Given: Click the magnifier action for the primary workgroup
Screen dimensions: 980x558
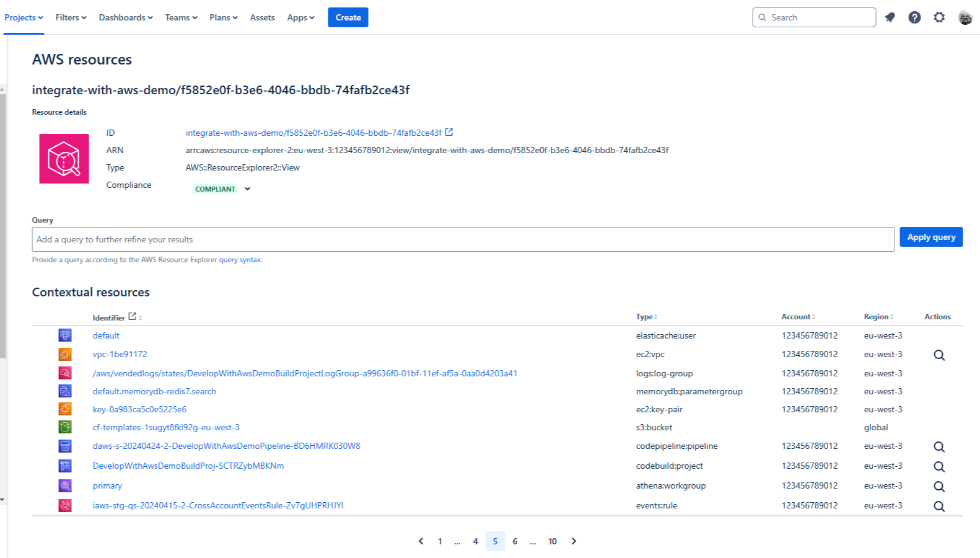Looking at the screenshot, I should click(939, 487).
